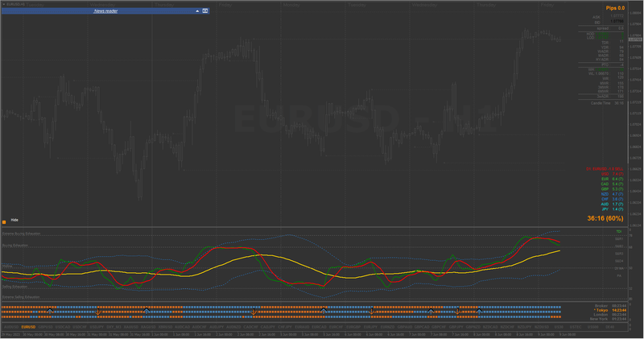Screen dimensions: 644x339
Task: Switch chart to XBRUSD symbol
Action: [165, 327]
